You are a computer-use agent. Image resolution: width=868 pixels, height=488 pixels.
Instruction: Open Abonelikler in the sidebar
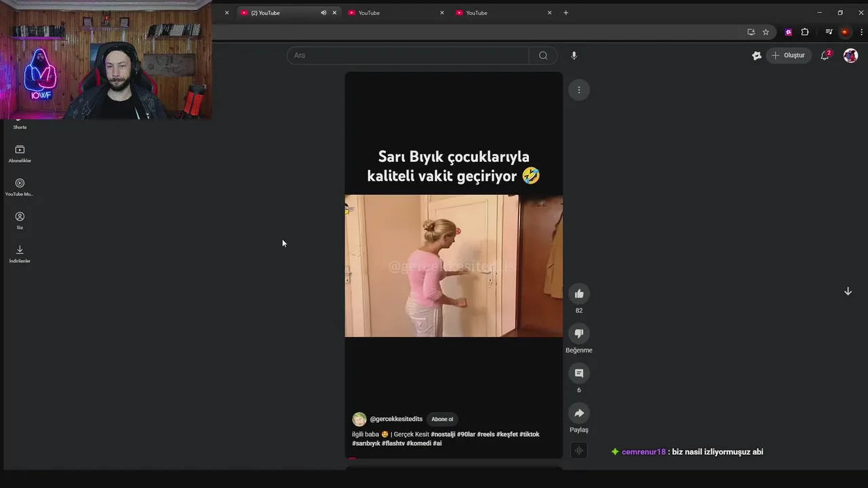[x=20, y=154]
